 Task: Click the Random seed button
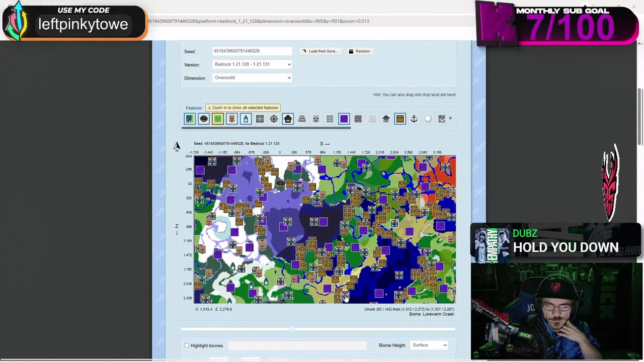click(x=359, y=51)
